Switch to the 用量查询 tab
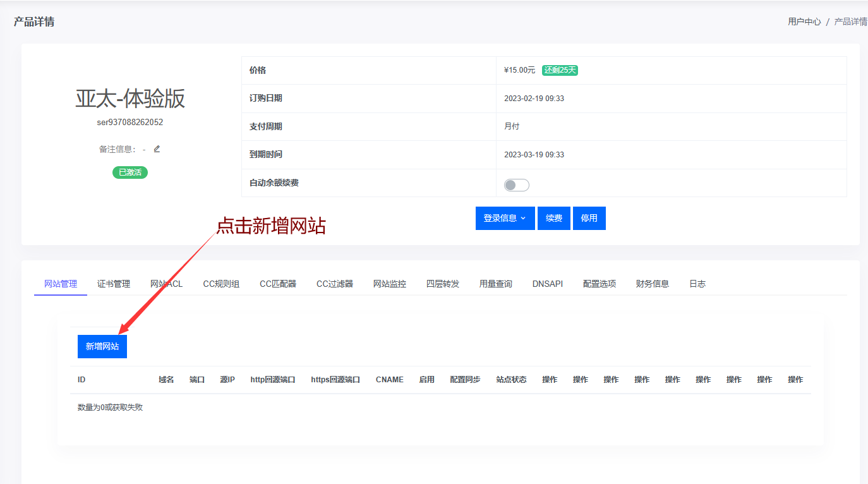Image resolution: width=868 pixels, height=484 pixels. (x=496, y=284)
